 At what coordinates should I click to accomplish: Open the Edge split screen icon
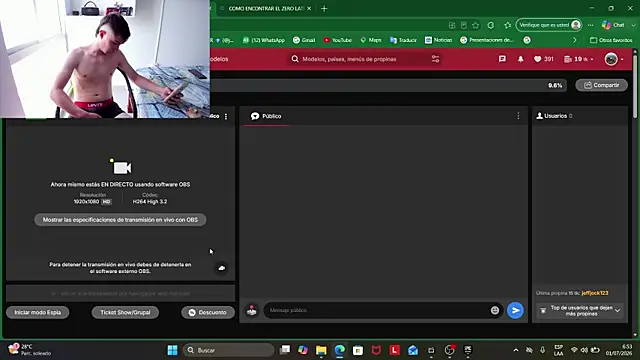click(x=452, y=25)
